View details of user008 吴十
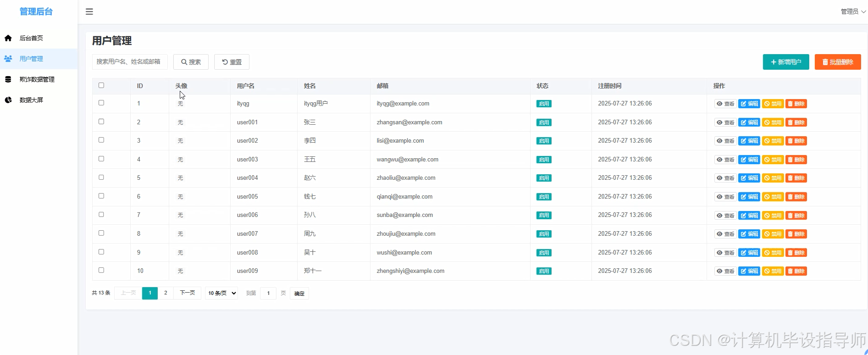The image size is (868, 355). [725, 253]
